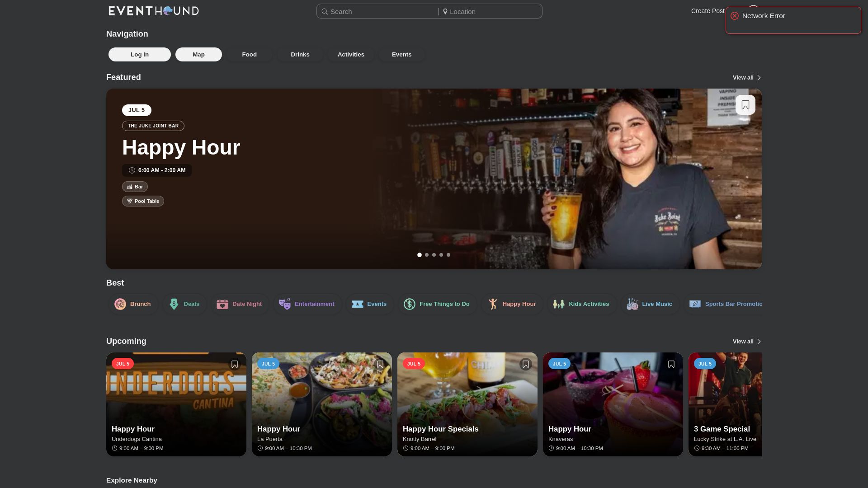This screenshot has width=868, height=488.
Task: Click the La Puerta card bookmark icon
Action: (x=380, y=364)
